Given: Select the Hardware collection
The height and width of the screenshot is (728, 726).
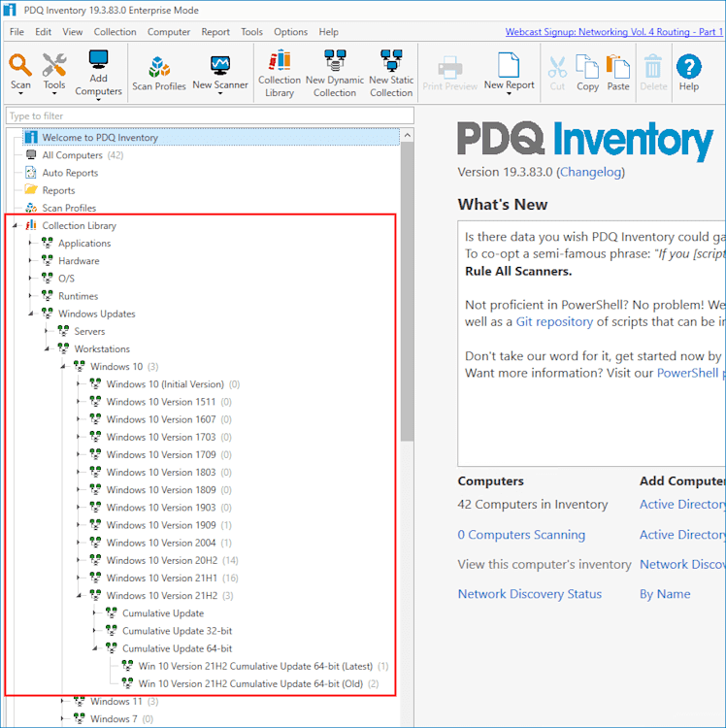Looking at the screenshot, I should [x=79, y=261].
